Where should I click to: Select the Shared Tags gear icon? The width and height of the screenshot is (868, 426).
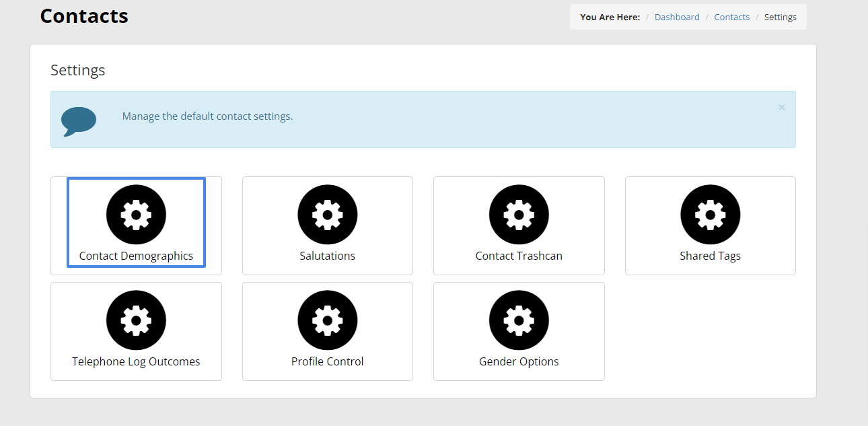(710, 215)
